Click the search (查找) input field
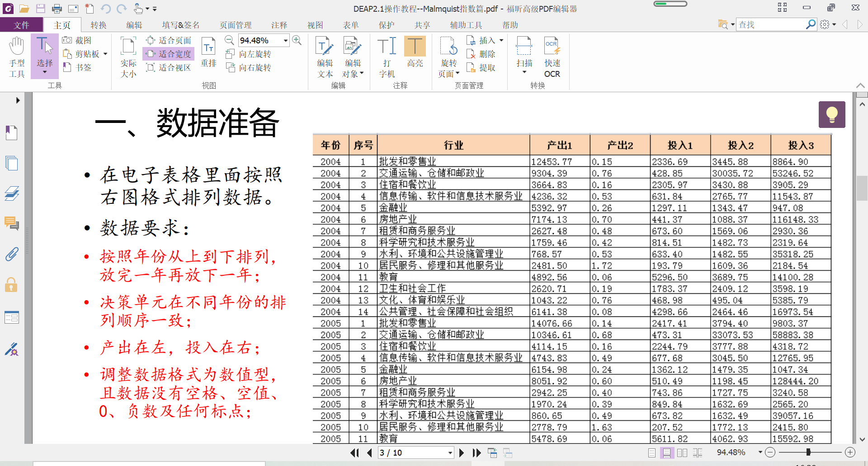This screenshot has width=868, height=466. (x=771, y=24)
